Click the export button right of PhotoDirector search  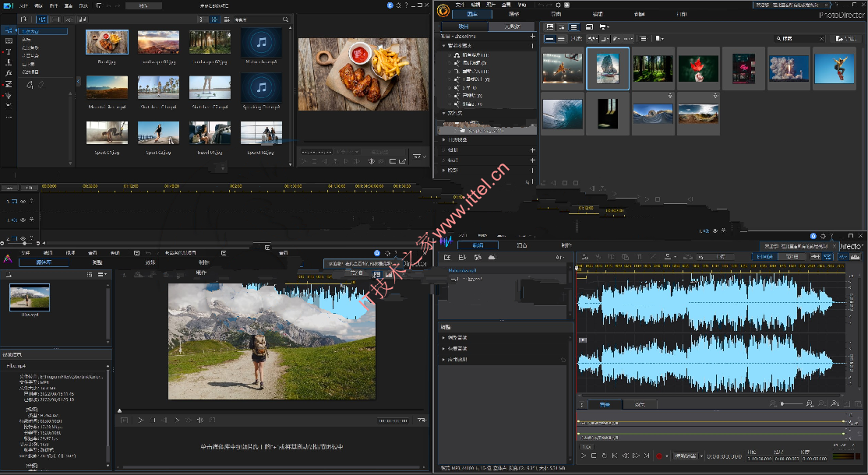pyautogui.click(x=846, y=39)
